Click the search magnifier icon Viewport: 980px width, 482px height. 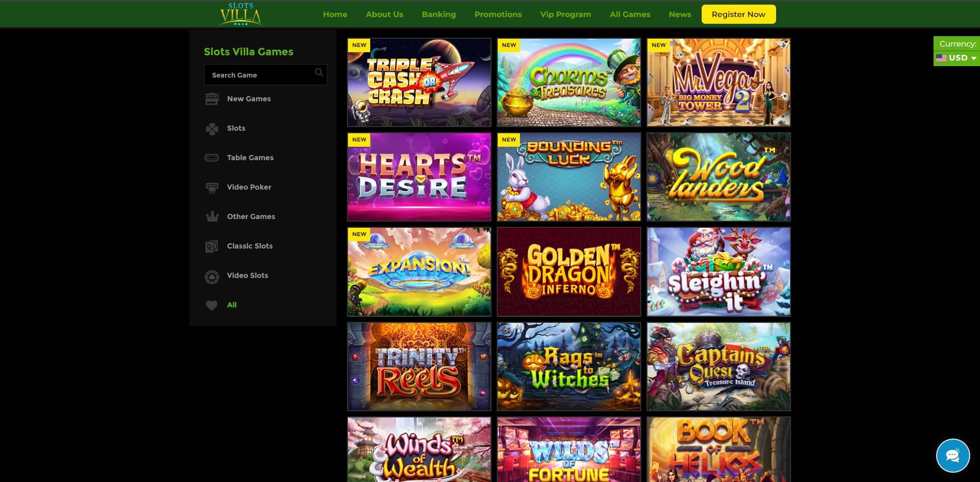click(x=319, y=72)
